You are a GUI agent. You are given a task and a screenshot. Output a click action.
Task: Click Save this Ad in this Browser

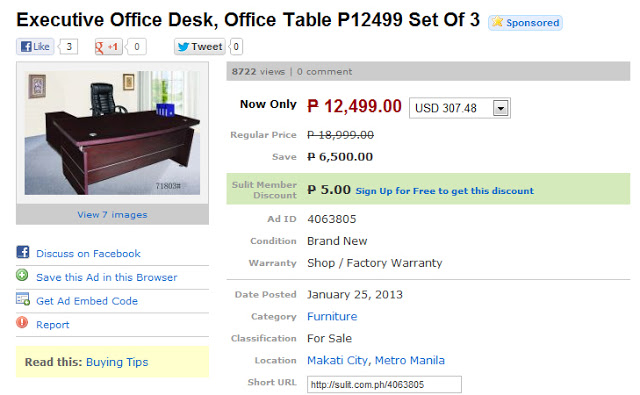107,277
